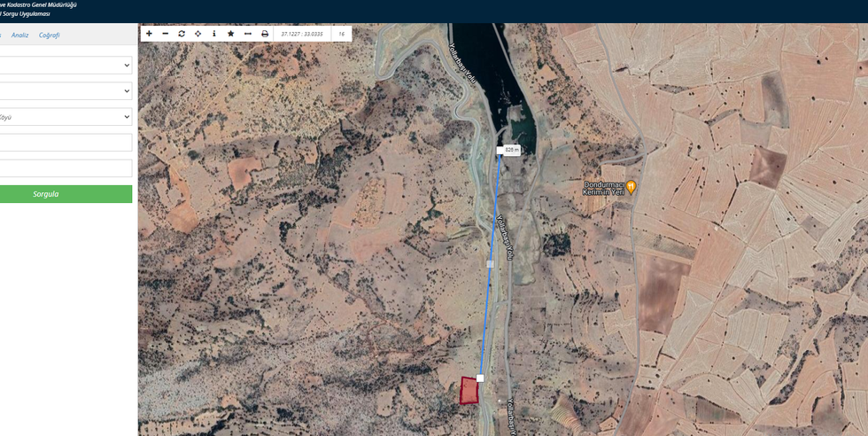Switch to the Coğrafi tab
Screen dimensions: 868x436
click(50, 35)
